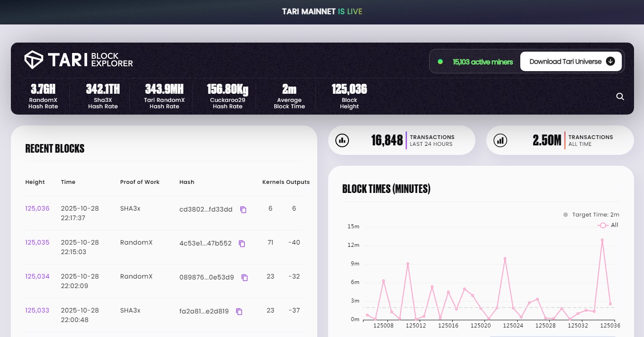Copy hash fa2a81...e2d819
This screenshot has width=644, height=337.
pyautogui.click(x=239, y=312)
